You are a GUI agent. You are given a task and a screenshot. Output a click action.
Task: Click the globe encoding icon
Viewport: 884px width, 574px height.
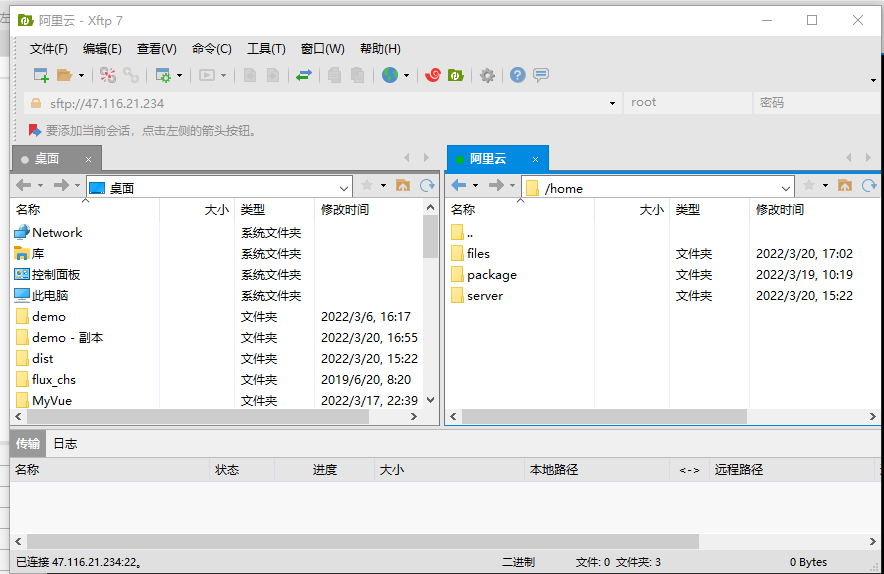click(x=390, y=75)
